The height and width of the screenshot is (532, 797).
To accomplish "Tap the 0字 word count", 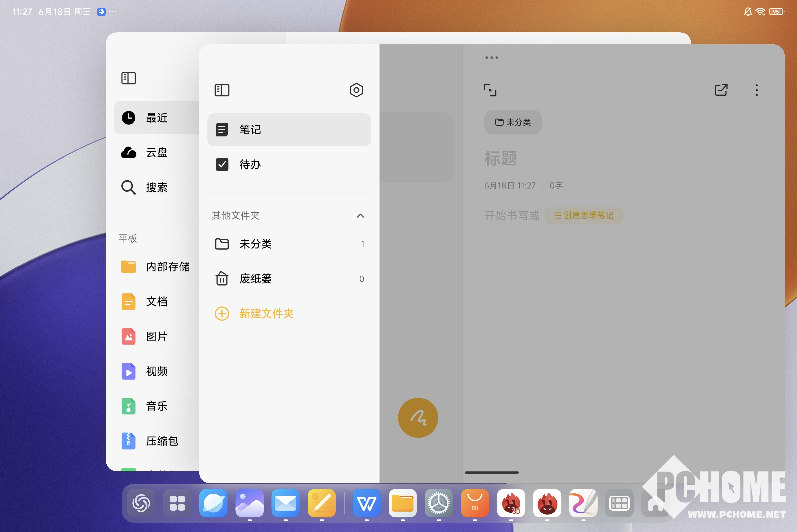I will coord(556,186).
